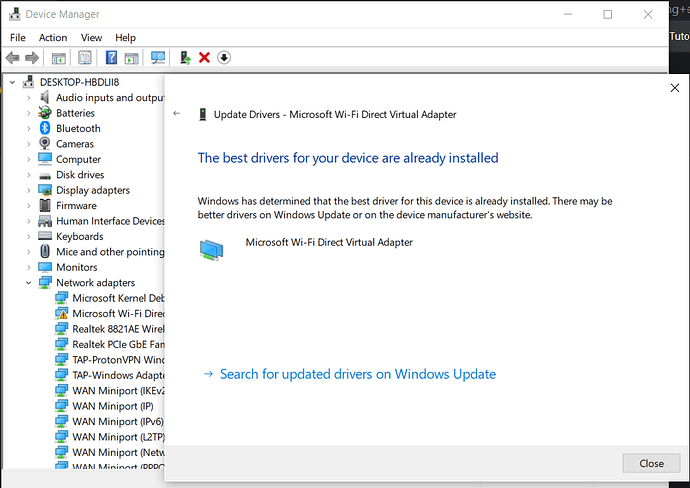Image resolution: width=690 pixels, height=488 pixels.
Task: Click the Cameras webcam icon
Action: pyautogui.click(x=44, y=143)
